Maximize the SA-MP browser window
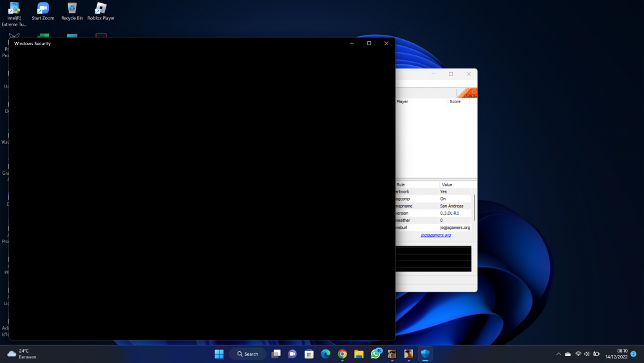This screenshot has width=644, height=363. [451, 74]
